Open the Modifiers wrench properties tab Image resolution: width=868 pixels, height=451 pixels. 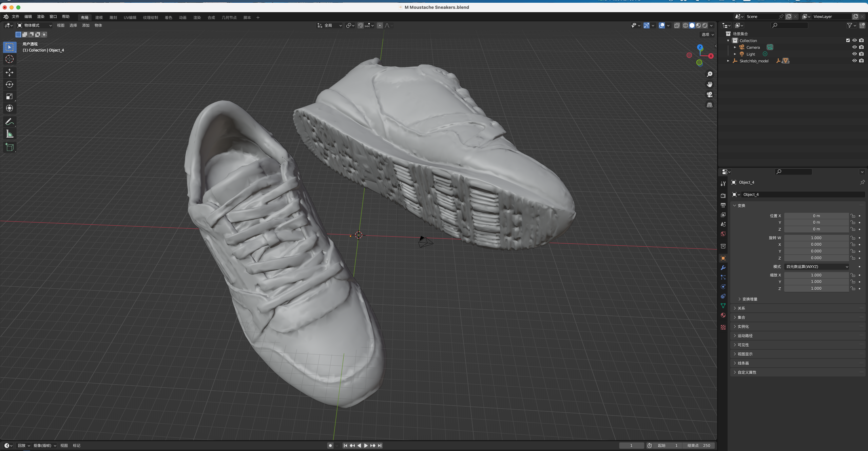point(723,268)
